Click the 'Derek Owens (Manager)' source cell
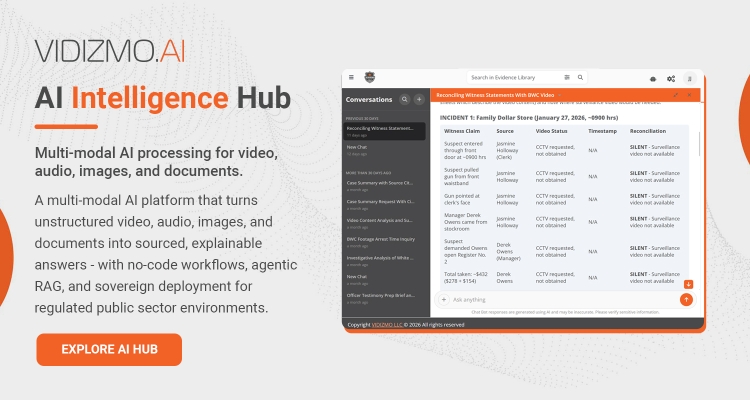The image size is (750, 400). (508, 251)
